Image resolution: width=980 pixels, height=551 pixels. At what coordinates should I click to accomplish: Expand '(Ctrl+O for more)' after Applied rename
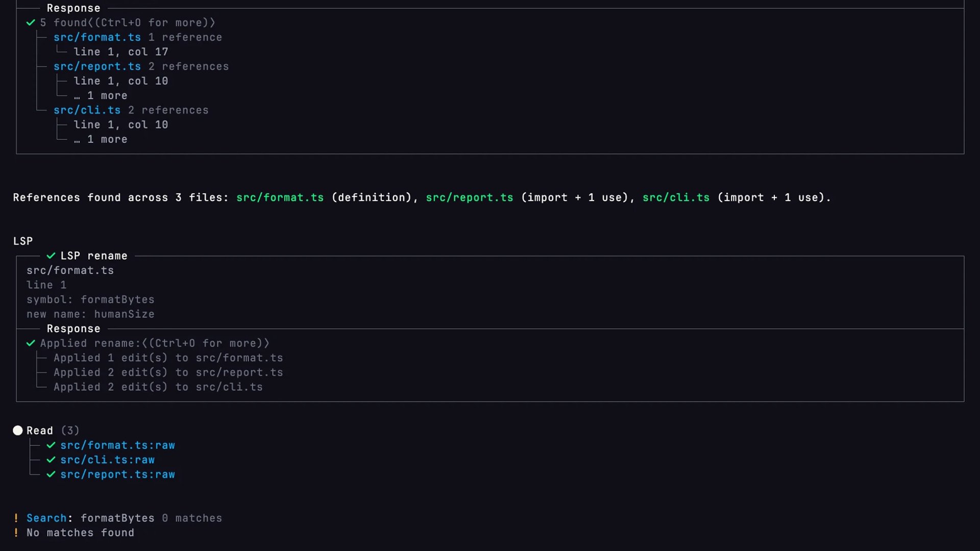click(x=206, y=343)
